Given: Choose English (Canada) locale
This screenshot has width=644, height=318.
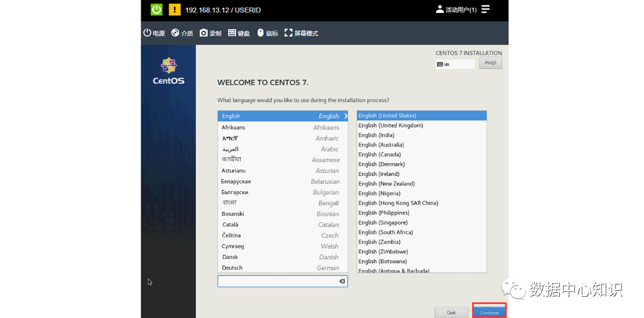Looking at the screenshot, I should tap(422, 154).
